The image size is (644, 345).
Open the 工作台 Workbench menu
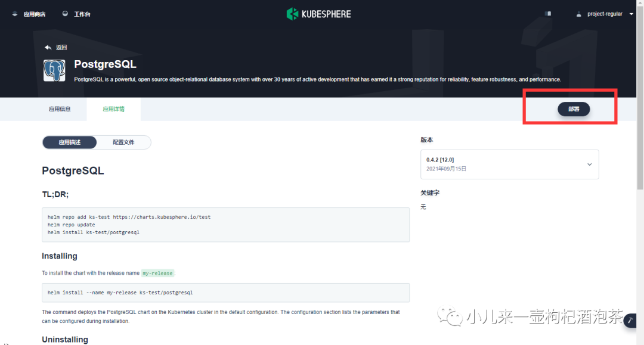tap(82, 14)
